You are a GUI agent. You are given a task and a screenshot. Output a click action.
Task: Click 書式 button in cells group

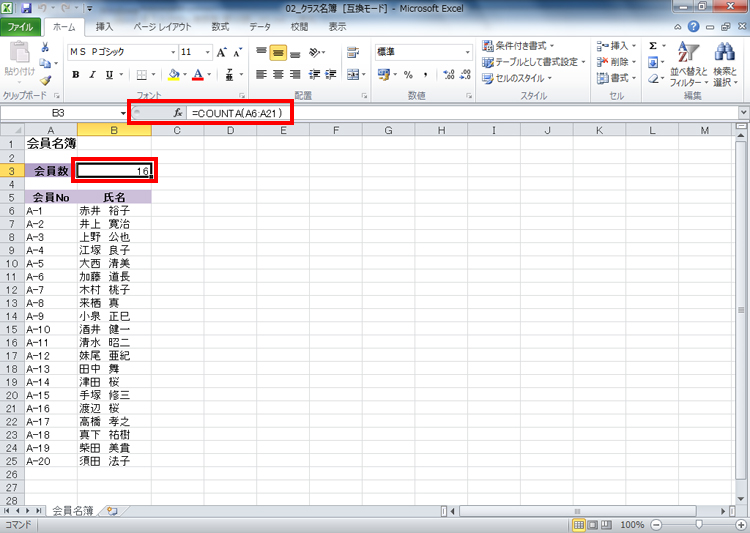[x=616, y=78]
